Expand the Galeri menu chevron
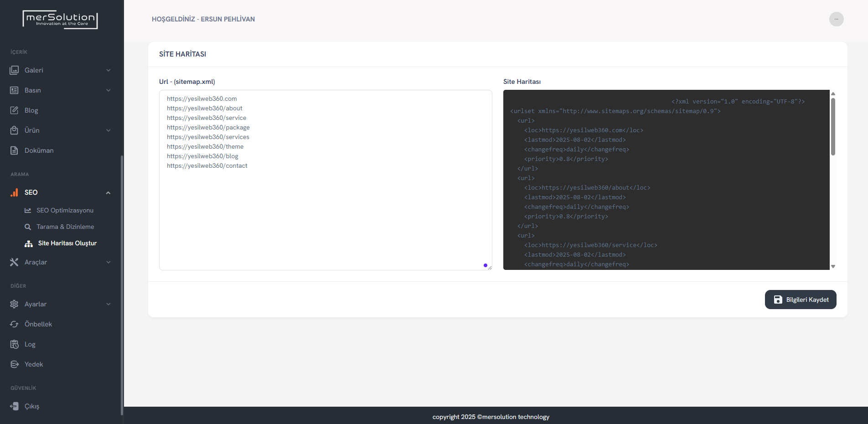Image resolution: width=868 pixels, height=424 pixels. [x=108, y=70]
